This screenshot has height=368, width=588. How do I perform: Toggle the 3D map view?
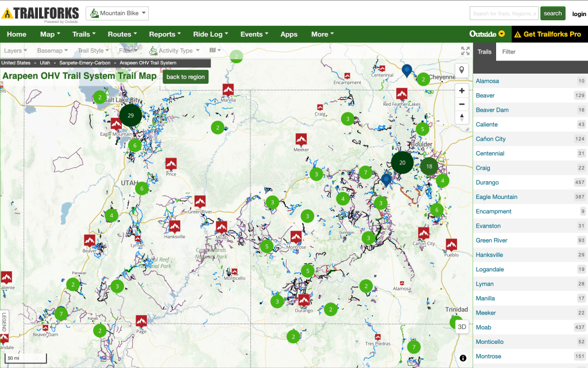tap(462, 327)
